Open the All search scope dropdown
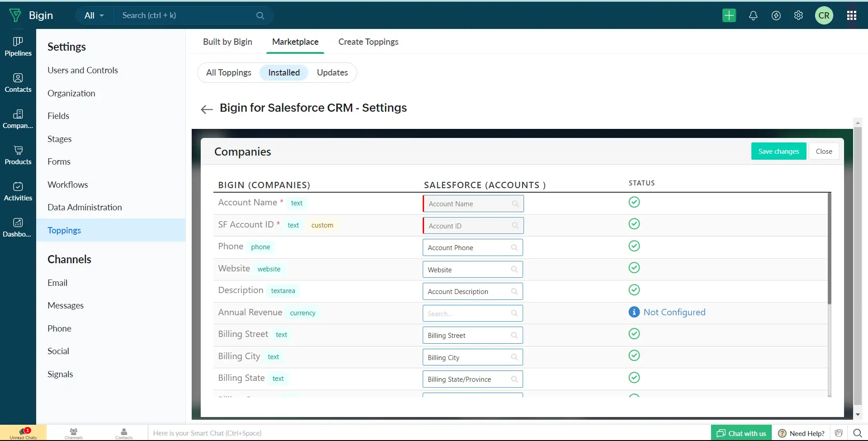The width and height of the screenshot is (868, 441). tap(94, 15)
